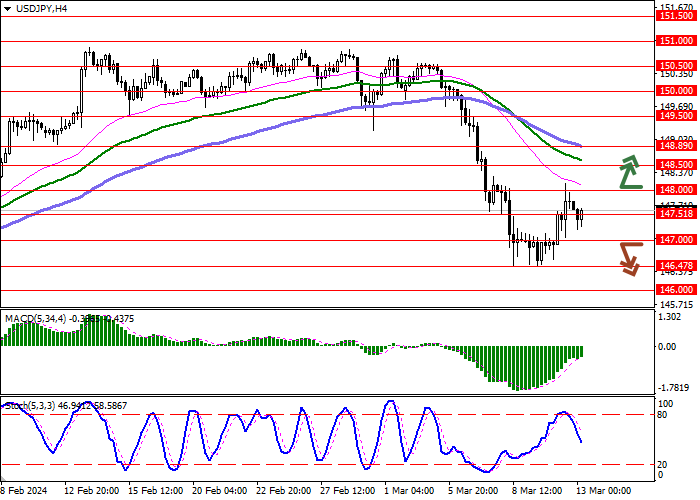Screen dimensions: 700x500
Task: Select the 148.000 price level label
Action: pos(676,190)
